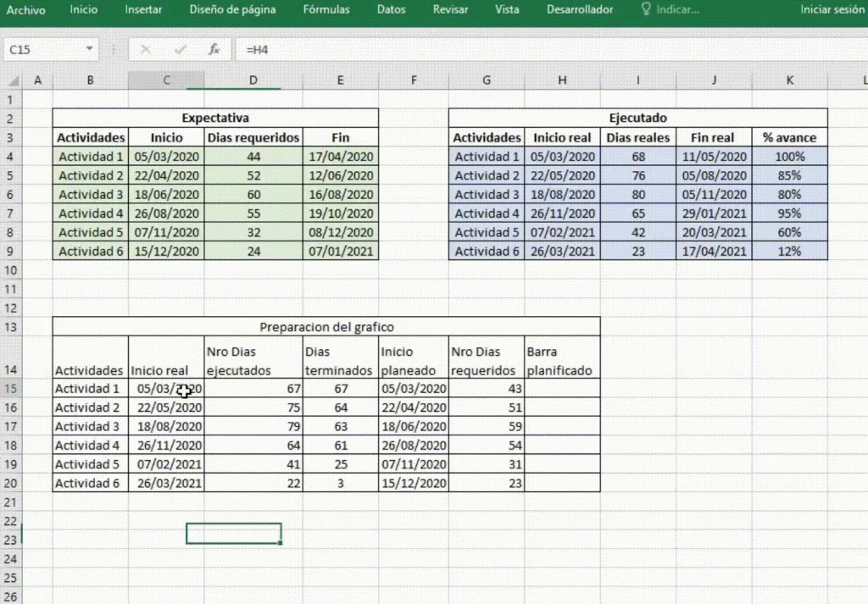Click Preparacion del grafico title cell

pos(326,327)
